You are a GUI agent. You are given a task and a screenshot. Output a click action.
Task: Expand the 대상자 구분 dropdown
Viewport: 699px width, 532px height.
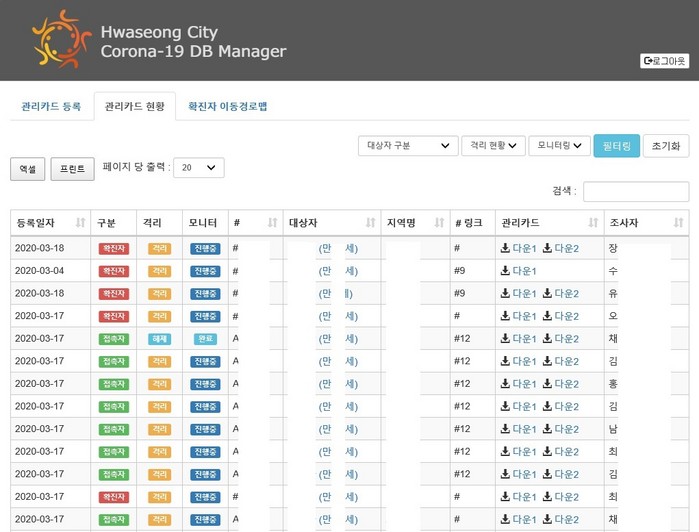pyautogui.click(x=408, y=146)
